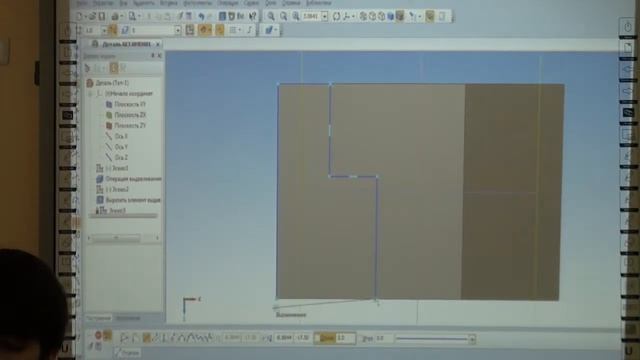The height and width of the screenshot is (360, 640).
Task: Open the layer field dropdown in second toolbar row
Action: (178, 30)
